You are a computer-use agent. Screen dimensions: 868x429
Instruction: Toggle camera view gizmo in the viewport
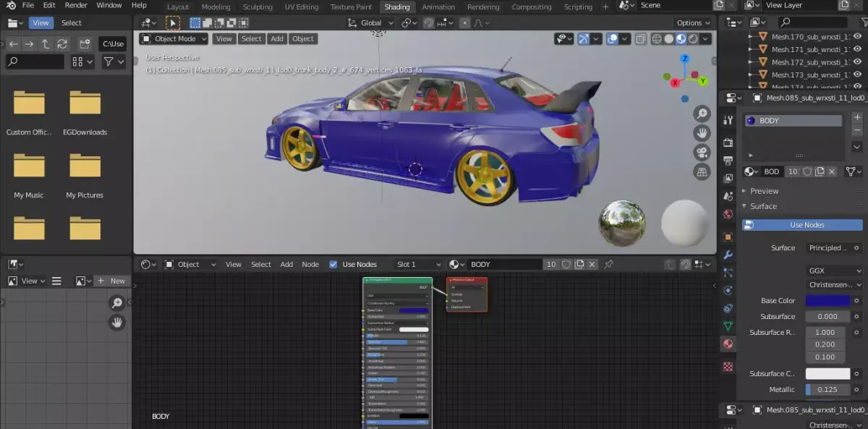[702, 153]
